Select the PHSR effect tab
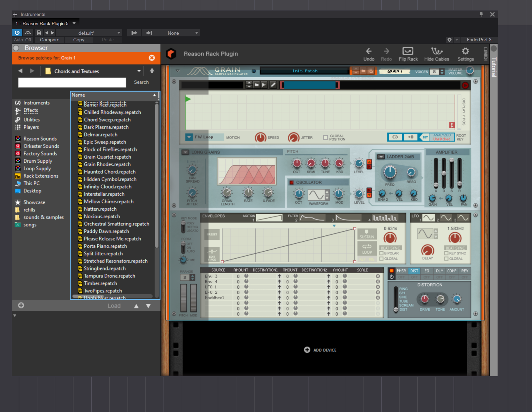Screen dimensions: 532x412 point(401,271)
